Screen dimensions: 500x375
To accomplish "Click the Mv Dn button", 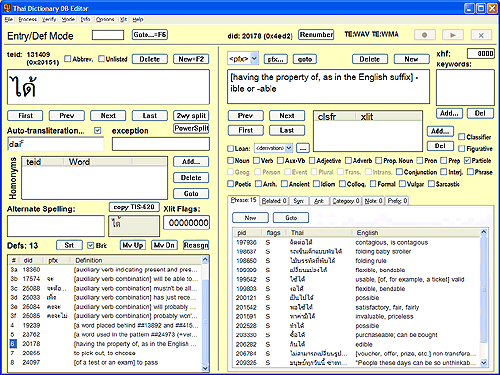I will pos(164,245).
